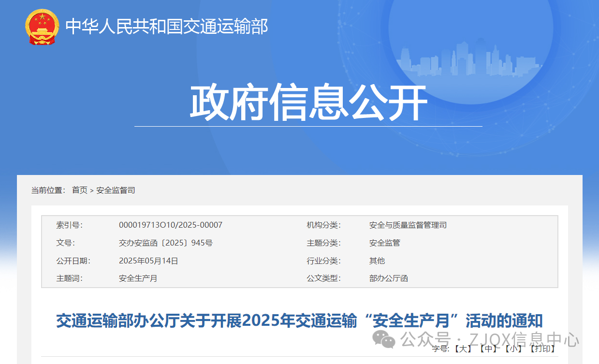
Task: Click the 安全生产月 keyword value
Action: (x=138, y=279)
